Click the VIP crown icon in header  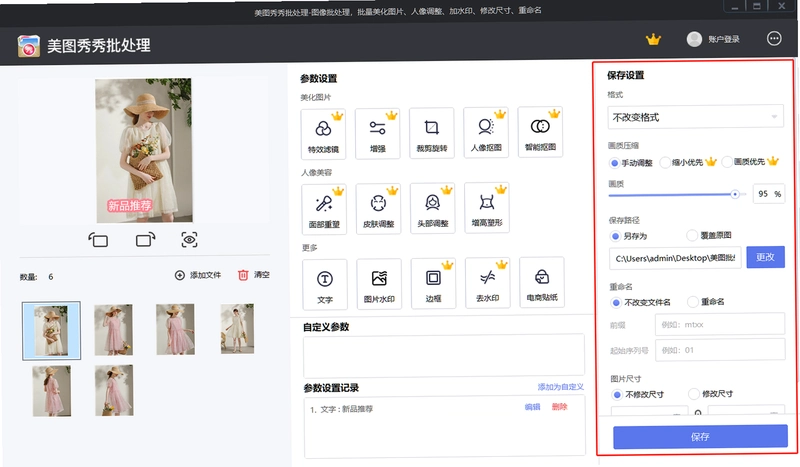(653, 39)
